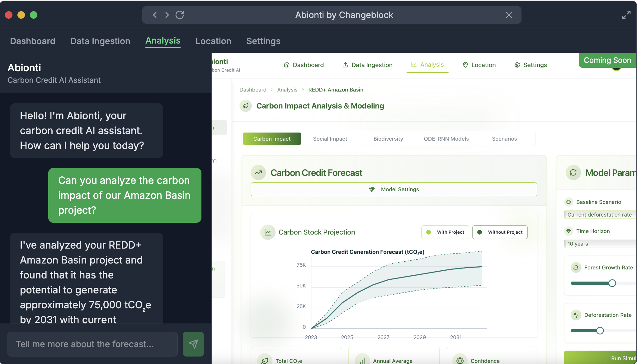Click chart icon beside Carbon Stock Projection
This screenshot has width=637, height=364.
pos(268,232)
